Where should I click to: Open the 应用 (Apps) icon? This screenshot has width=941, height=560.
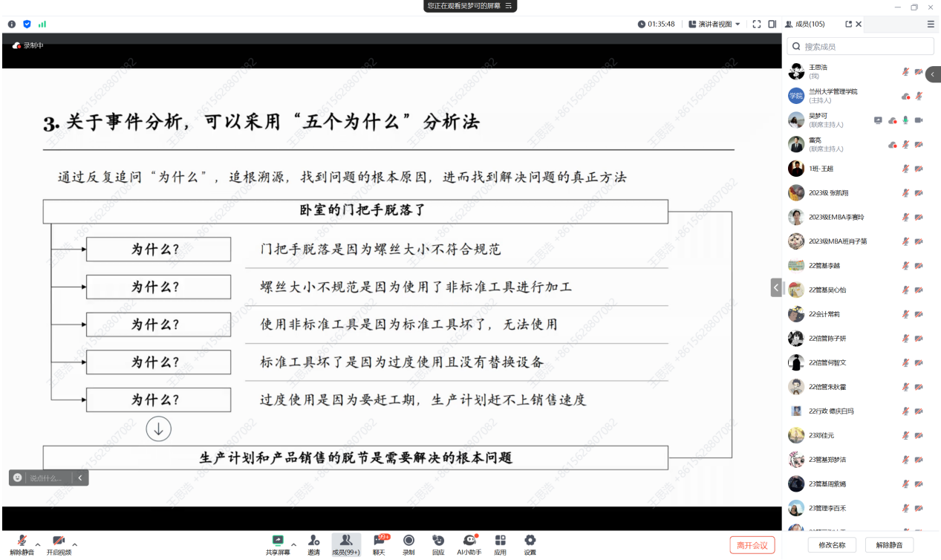pyautogui.click(x=500, y=544)
